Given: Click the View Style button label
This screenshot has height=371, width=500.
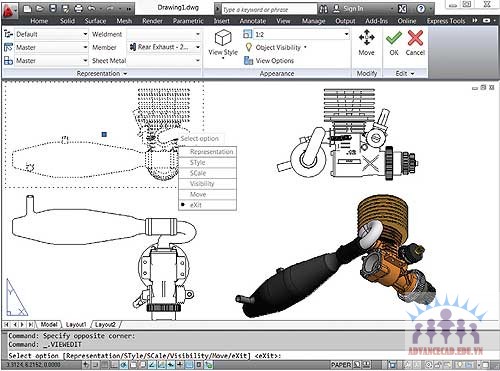Looking at the screenshot, I should tap(223, 52).
